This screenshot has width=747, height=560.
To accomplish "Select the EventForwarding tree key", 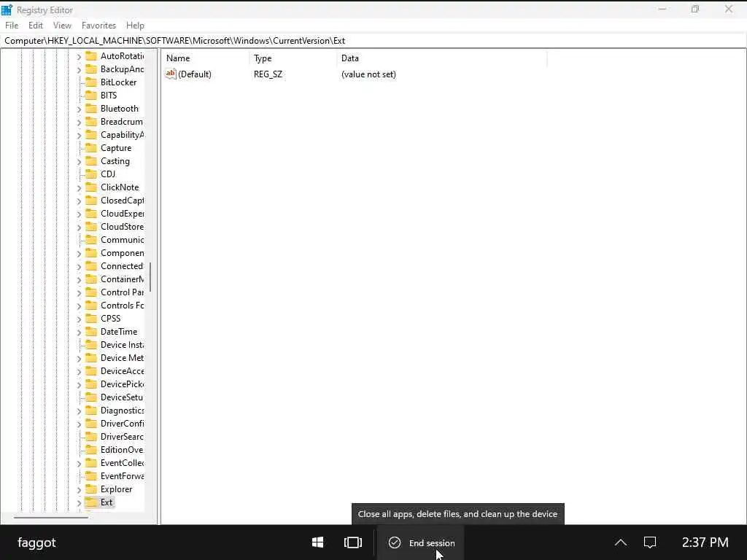I will 122,475.
